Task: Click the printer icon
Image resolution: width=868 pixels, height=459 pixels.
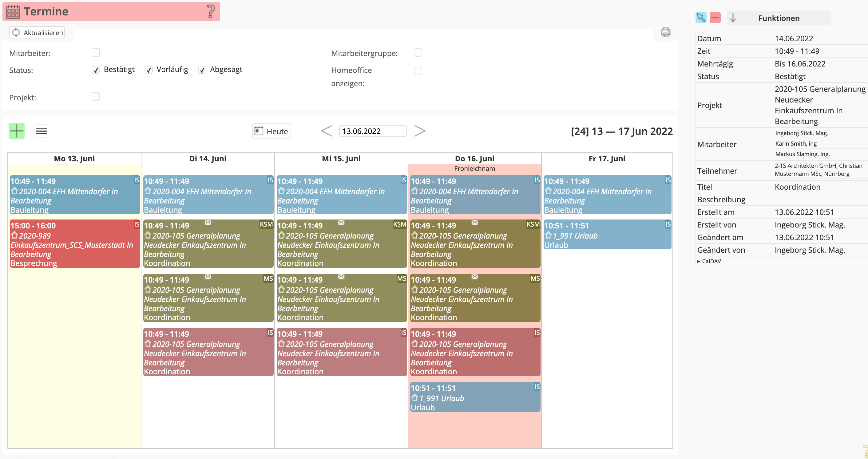Action: point(665,32)
